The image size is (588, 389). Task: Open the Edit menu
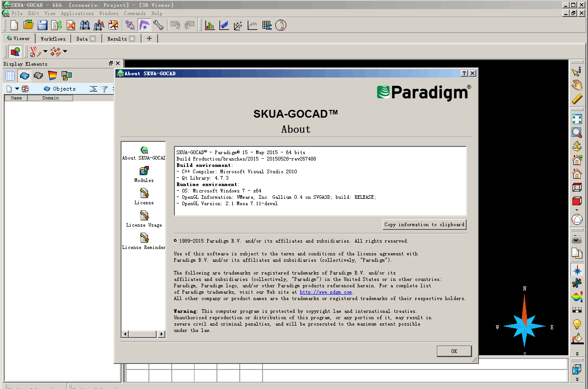point(33,13)
